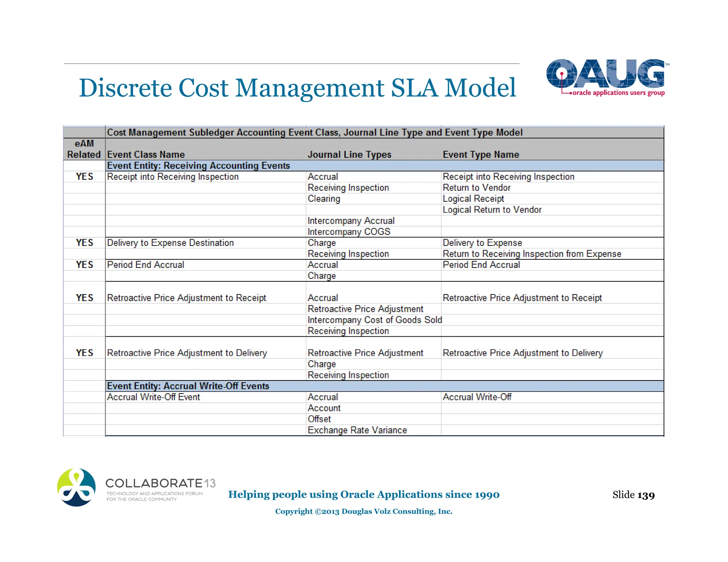Click YES beside Retroactive Price Adjustment to Receipt
Image resolution: width=728 pixels, height=562 pixels.
tap(85, 298)
